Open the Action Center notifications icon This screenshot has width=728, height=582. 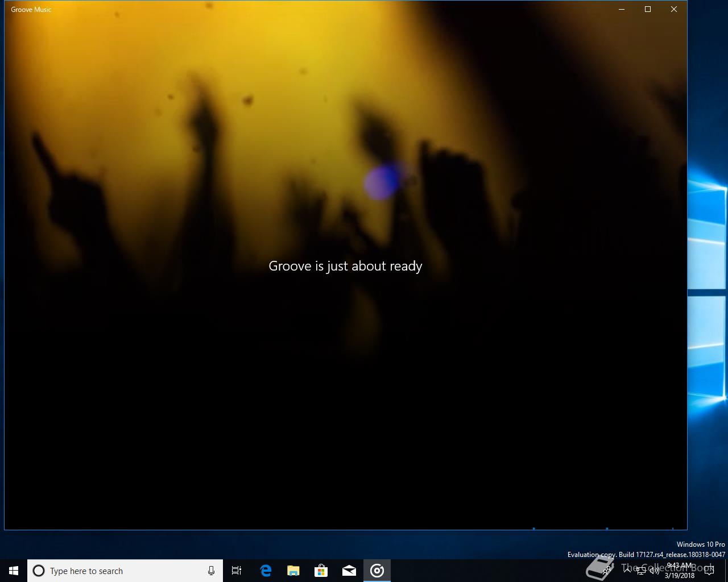709,571
